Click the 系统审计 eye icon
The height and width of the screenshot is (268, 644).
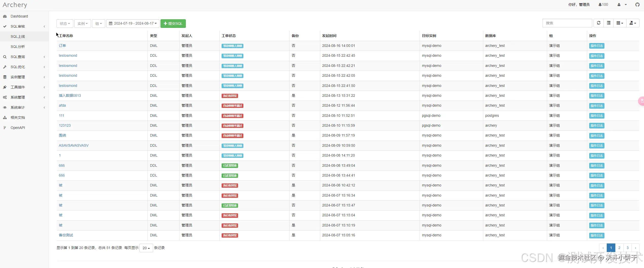coord(5,107)
